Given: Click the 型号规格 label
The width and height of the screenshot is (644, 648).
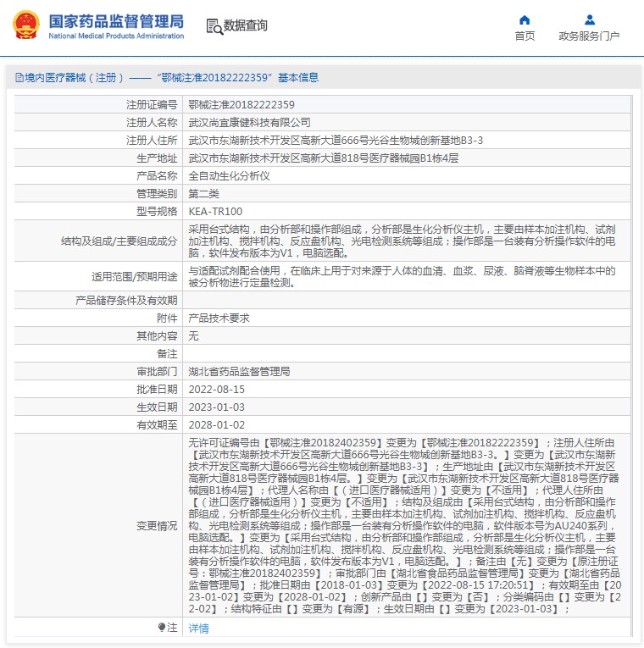Looking at the screenshot, I should coord(157,211).
